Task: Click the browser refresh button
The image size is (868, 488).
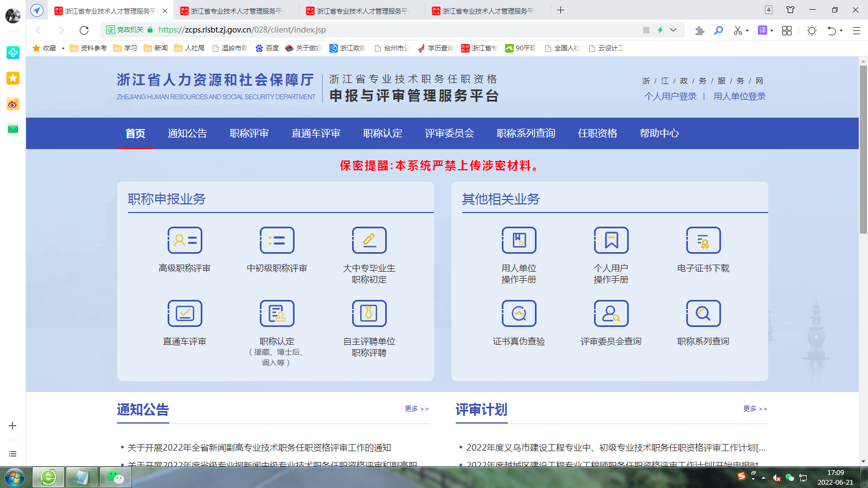Action: (84, 30)
